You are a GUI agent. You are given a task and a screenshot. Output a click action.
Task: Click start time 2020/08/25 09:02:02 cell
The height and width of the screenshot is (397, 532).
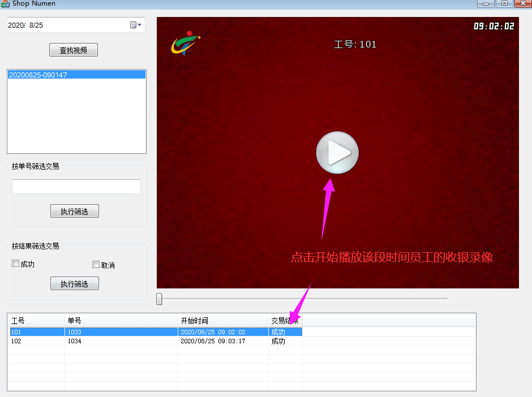(223, 332)
